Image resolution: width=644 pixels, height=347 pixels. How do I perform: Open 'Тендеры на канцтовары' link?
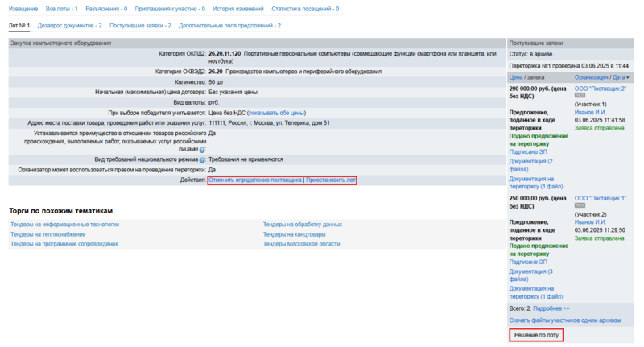pyautogui.click(x=294, y=234)
